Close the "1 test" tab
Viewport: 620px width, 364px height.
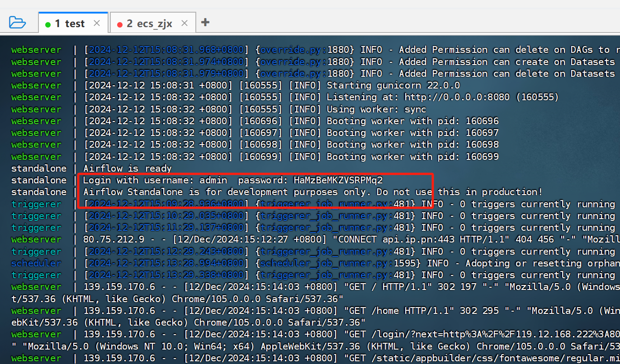pyautogui.click(x=96, y=23)
